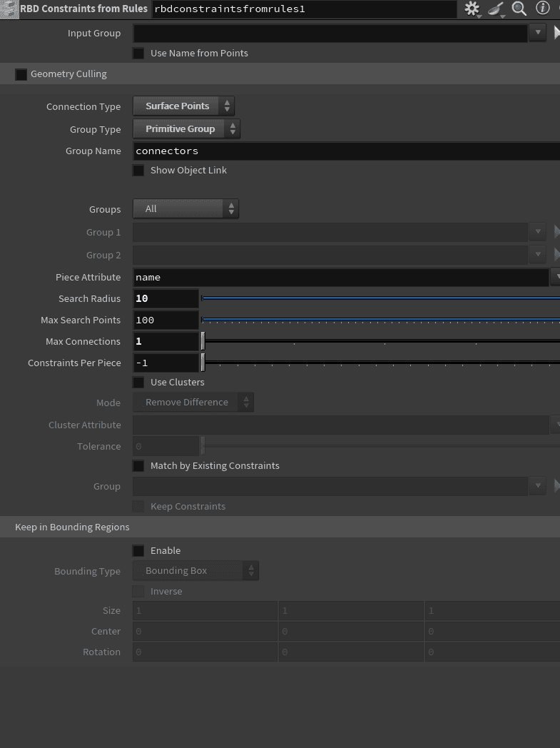Image resolution: width=560 pixels, height=748 pixels.
Task: Click the Search Radius slider
Action: (x=380, y=298)
